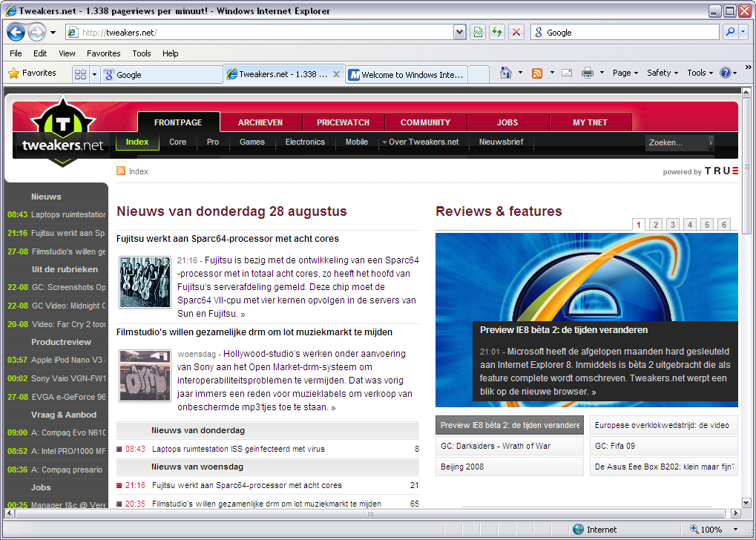Open the tab list dropdown arrow
Image resolution: width=756 pixels, height=540 pixels.
click(94, 74)
